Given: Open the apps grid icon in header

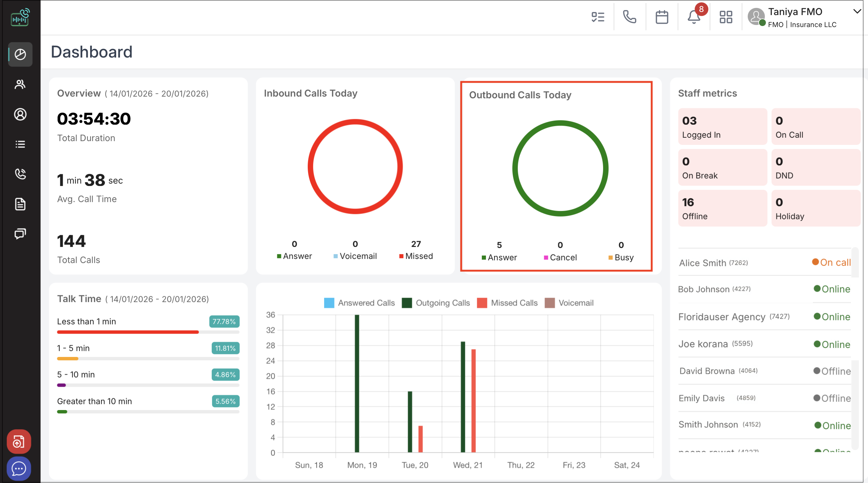Looking at the screenshot, I should (x=726, y=17).
